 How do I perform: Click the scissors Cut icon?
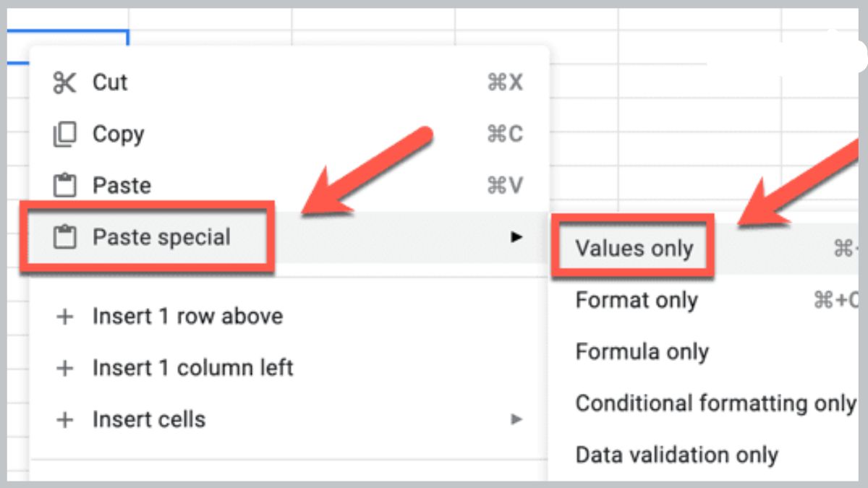pos(64,83)
